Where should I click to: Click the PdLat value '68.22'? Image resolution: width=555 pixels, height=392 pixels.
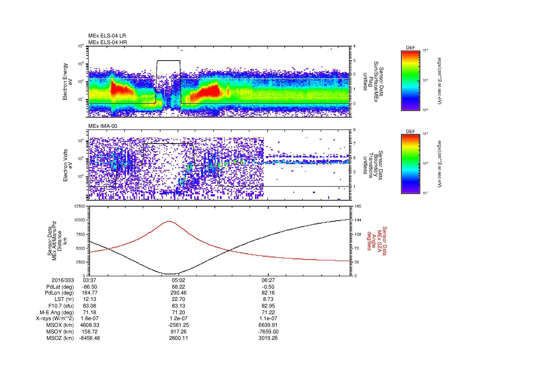[178, 287]
